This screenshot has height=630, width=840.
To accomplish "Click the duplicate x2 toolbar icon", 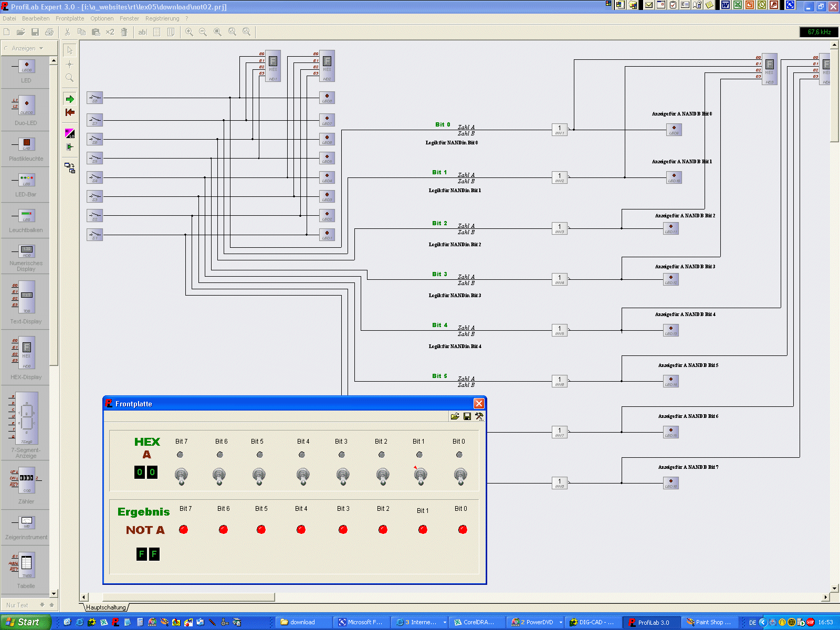I will tap(110, 32).
